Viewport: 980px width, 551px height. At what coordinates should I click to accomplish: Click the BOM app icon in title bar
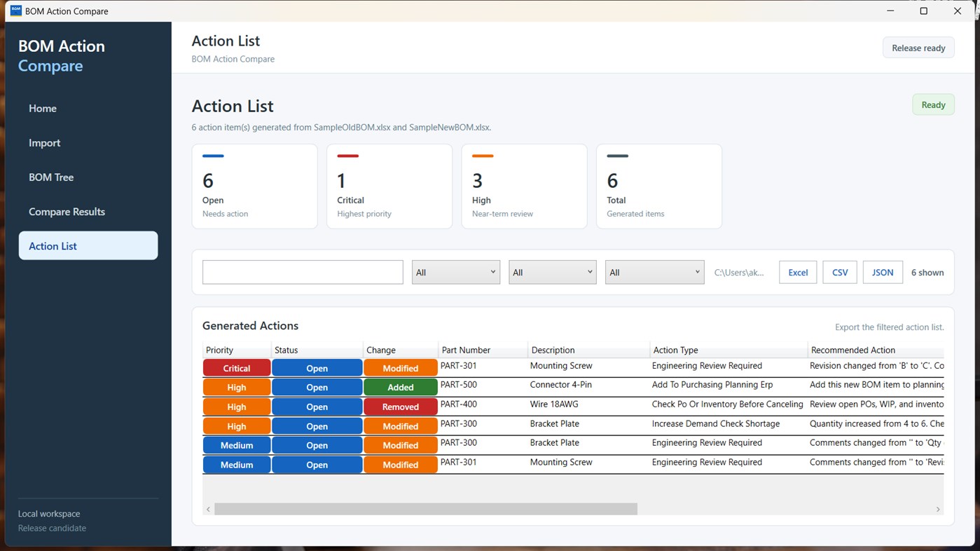click(15, 11)
